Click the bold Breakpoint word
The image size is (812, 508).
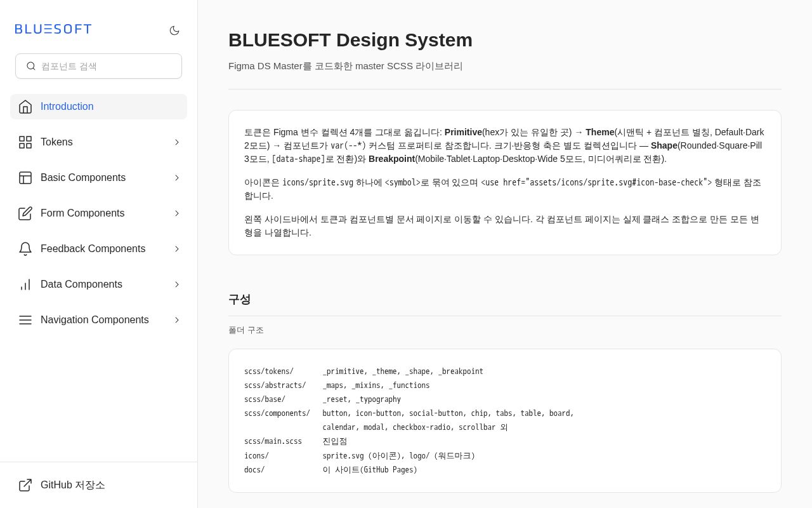click(391, 159)
